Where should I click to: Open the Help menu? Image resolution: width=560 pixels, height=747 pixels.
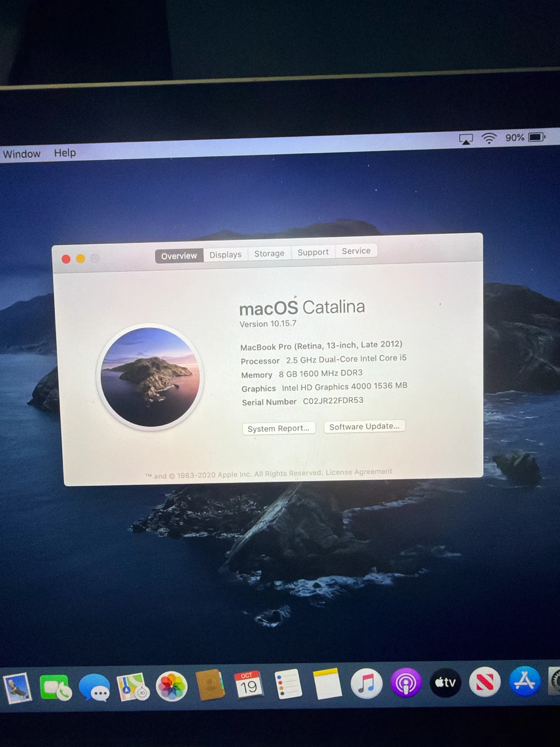(x=65, y=153)
